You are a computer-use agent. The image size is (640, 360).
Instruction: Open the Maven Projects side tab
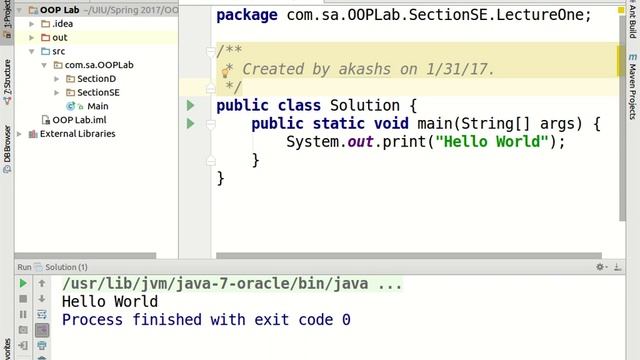633,86
